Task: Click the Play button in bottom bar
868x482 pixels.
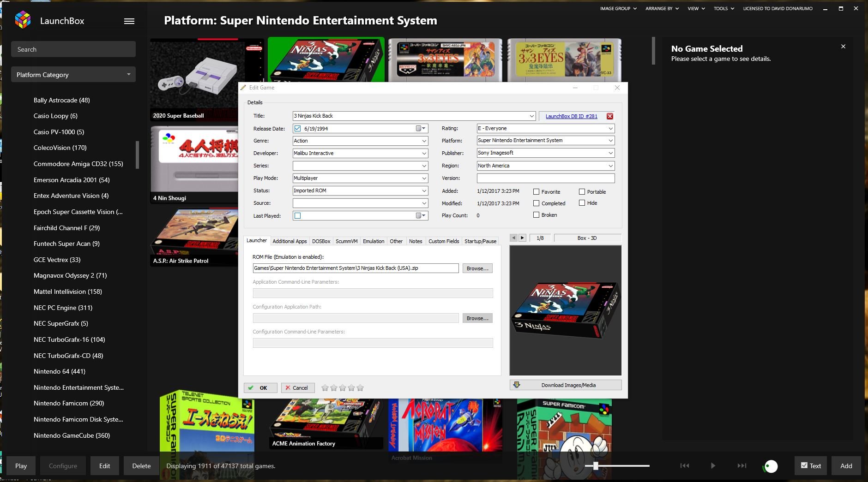Action: click(x=21, y=466)
